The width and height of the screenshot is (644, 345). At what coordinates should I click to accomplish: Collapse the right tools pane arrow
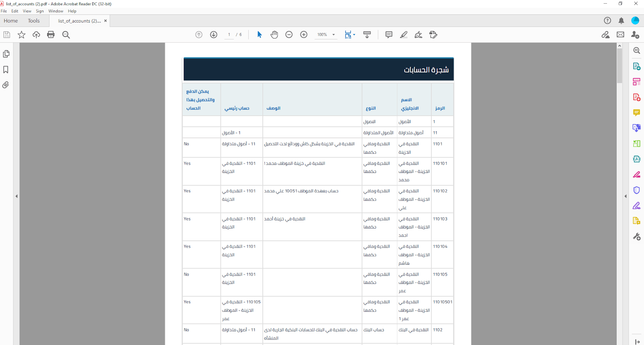click(625, 196)
